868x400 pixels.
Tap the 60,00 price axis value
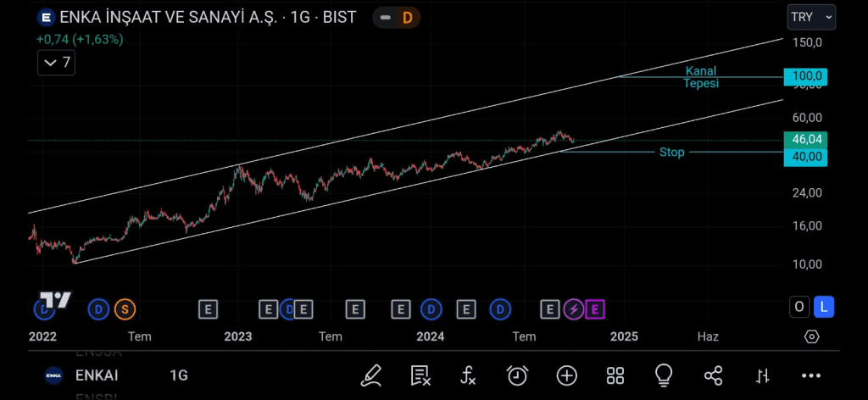pos(807,117)
